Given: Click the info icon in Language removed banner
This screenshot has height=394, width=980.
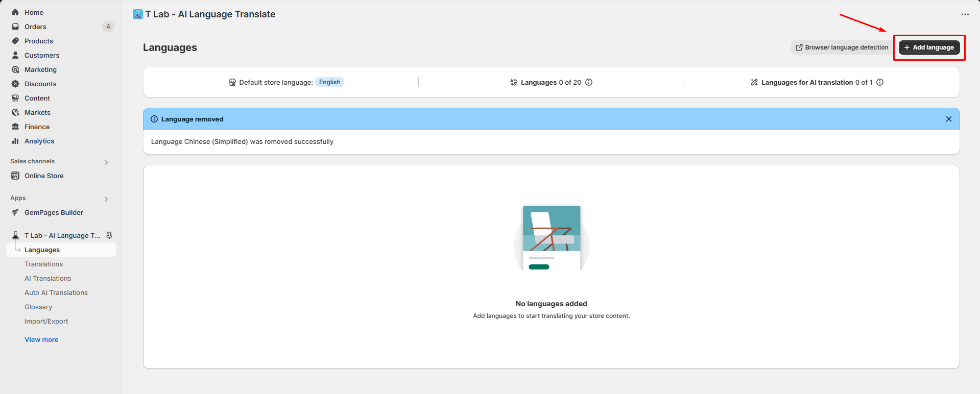Looking at the screenshot, I should 154,119.
